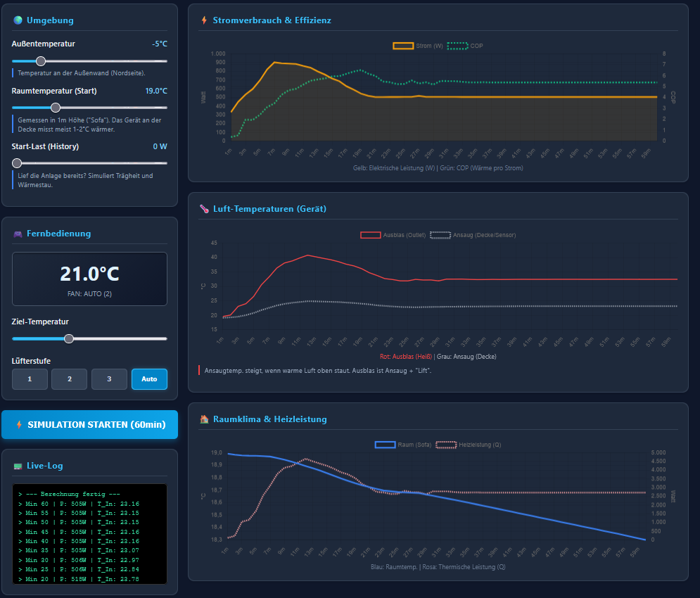
Task: Hide the Heizleistung (Q) series
Action: tap(469, 445)
